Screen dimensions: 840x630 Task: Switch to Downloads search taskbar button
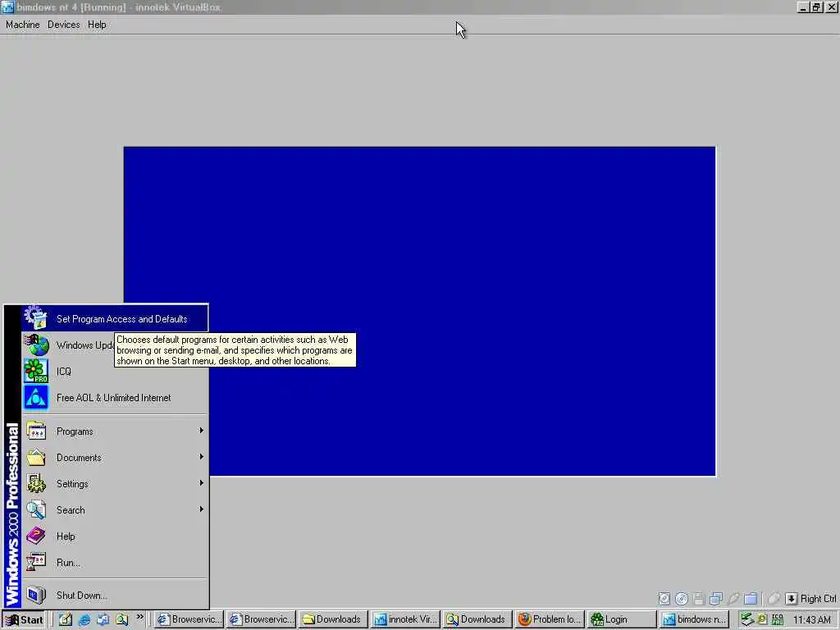click(x=477, y=620)
